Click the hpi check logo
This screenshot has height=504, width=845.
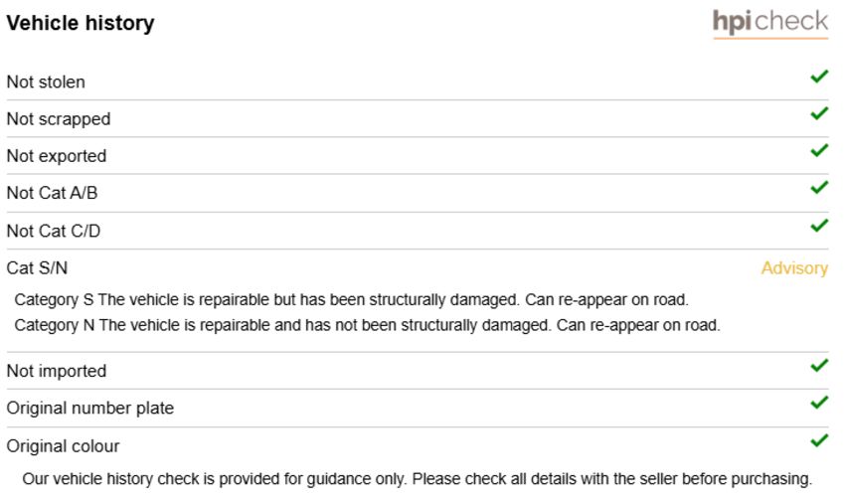tap(770, 23)
